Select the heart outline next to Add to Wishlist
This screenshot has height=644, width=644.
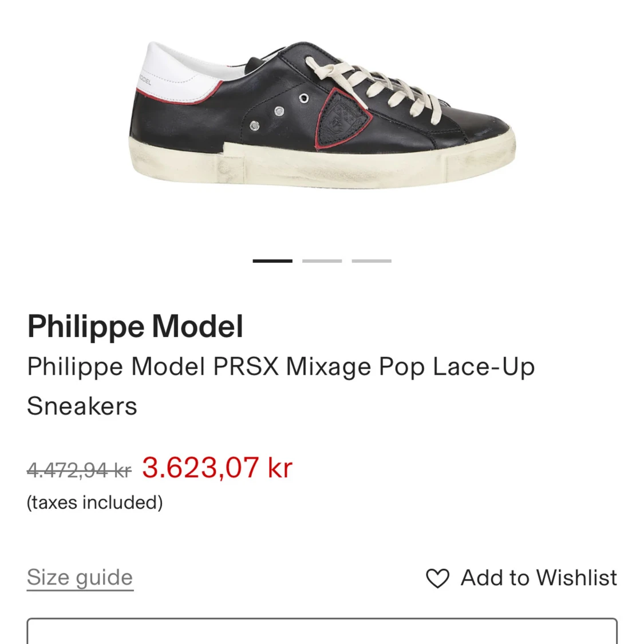tap(437, 579)
